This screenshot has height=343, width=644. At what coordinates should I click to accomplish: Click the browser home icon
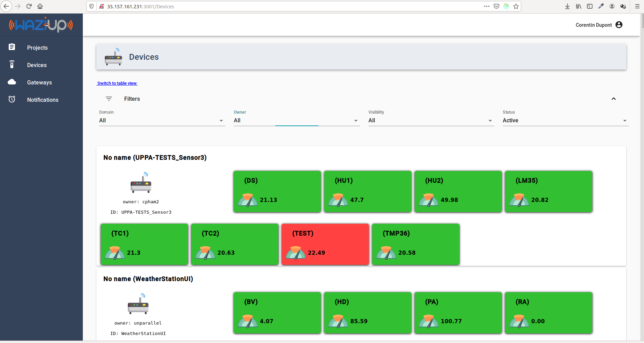(40, 6)
